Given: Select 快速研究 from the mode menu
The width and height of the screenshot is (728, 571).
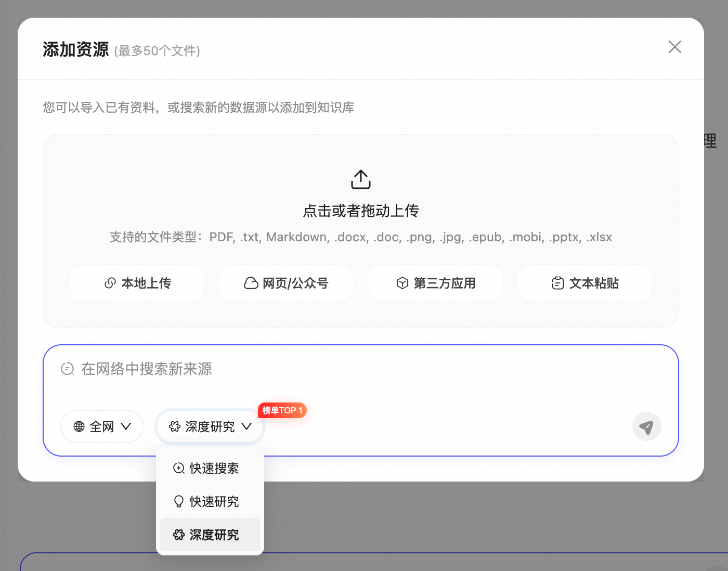Looking at the screenshot, I should (x=210, y=501).
